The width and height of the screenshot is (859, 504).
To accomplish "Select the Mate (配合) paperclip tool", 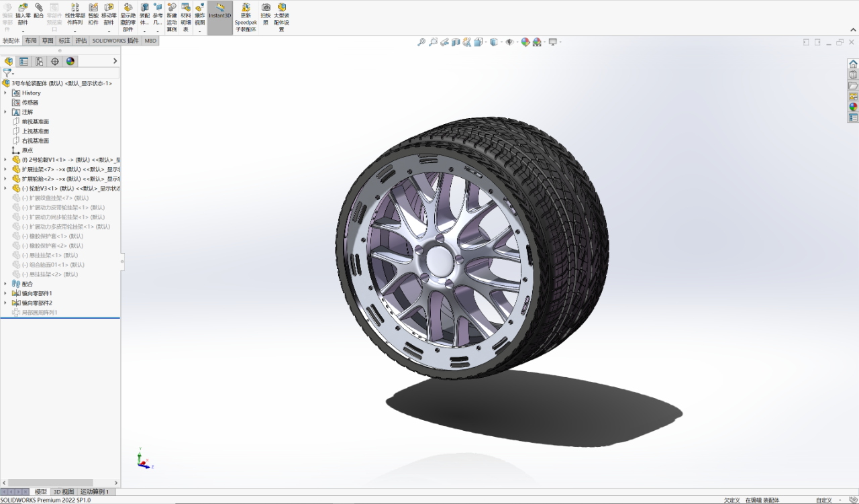I will pyautogui.click(x=38, y=7).
